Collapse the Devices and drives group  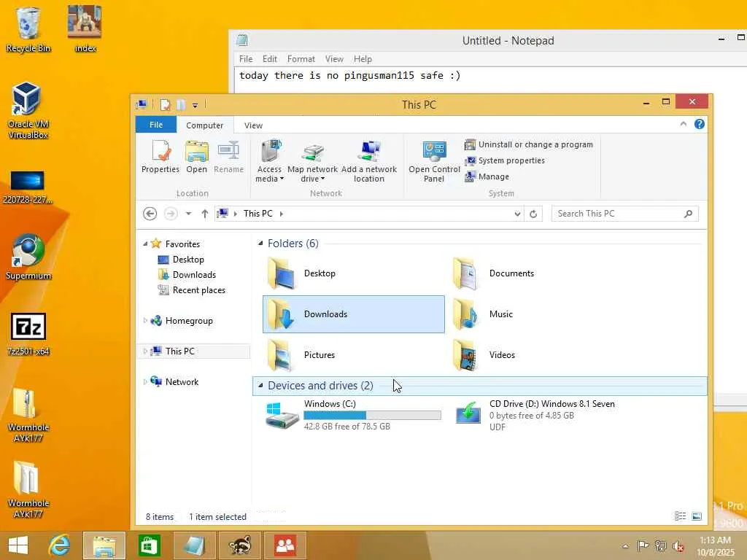coord(260,385)
